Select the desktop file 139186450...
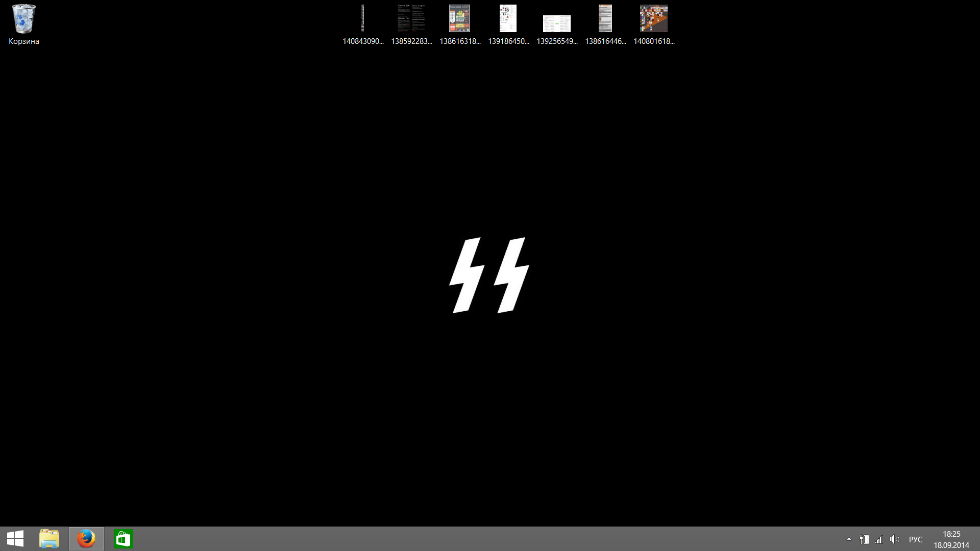Image resolution: width=980 pixels, height=551 pixels. (x=508, y=19)
